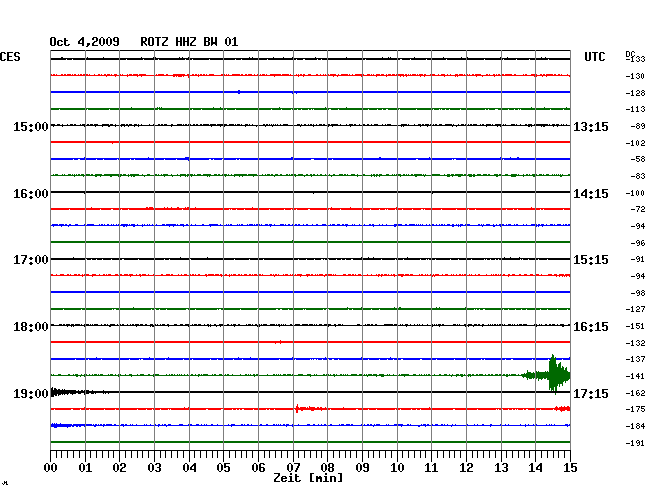Click the DC offset value -130
Screen dimensions: 650x494
(635, 76)
